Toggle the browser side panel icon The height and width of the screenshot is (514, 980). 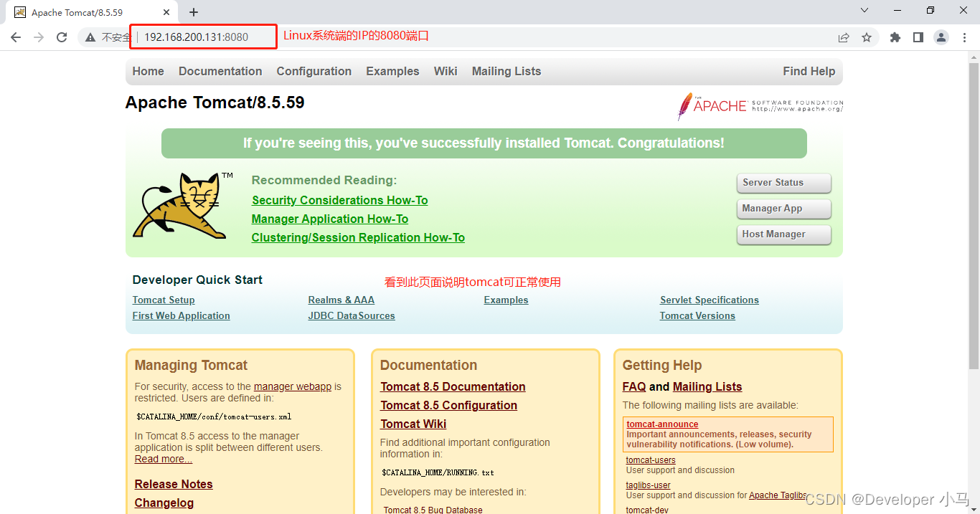[918, 37]
